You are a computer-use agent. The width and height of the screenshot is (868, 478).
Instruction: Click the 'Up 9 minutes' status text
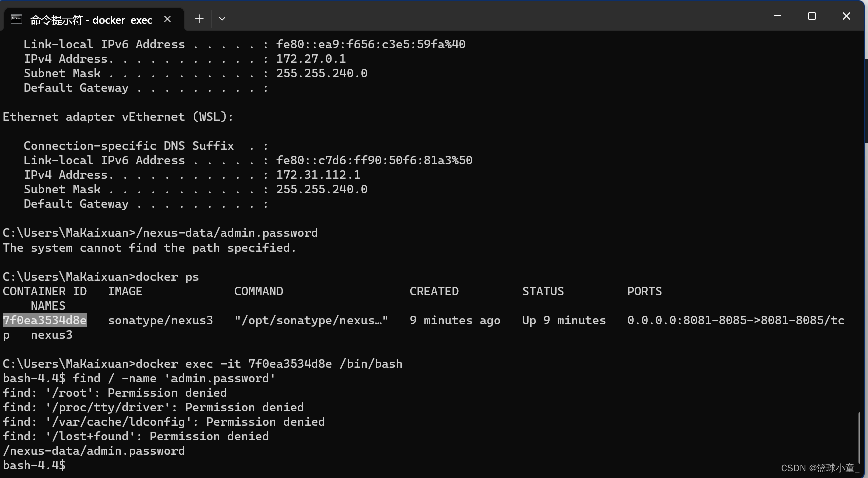pyautogui.click(x=564, y=320)
